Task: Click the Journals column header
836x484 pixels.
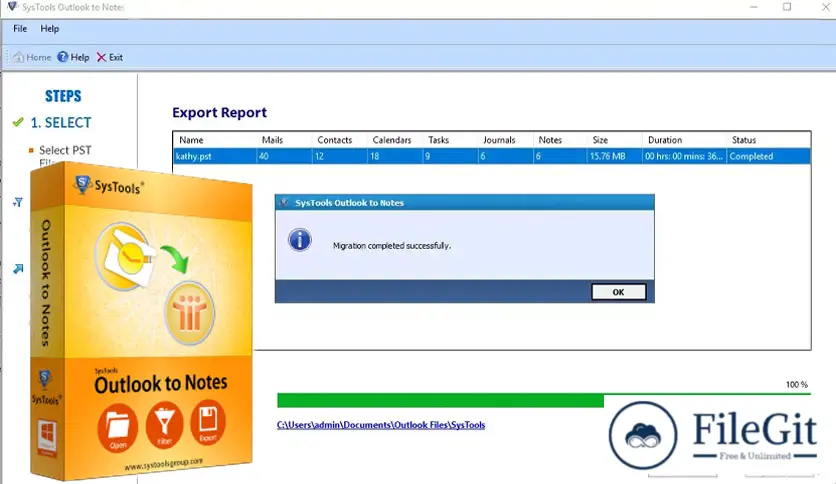Action: click(x=499, y=140)
